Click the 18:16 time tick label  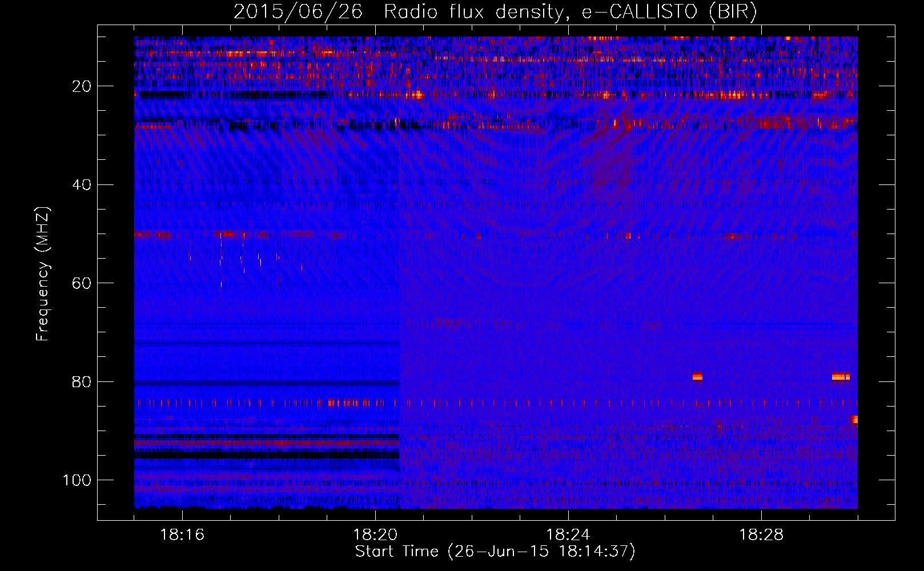182,535
